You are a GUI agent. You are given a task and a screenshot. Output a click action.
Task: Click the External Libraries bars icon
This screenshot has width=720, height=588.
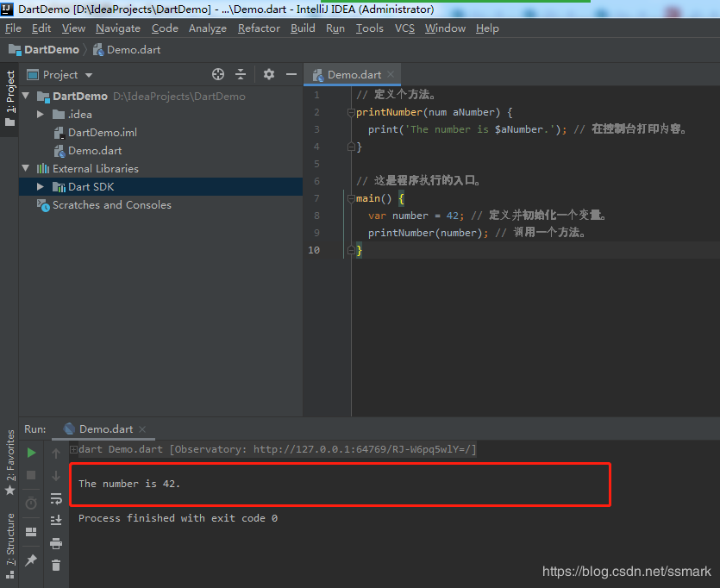(43, 168)
